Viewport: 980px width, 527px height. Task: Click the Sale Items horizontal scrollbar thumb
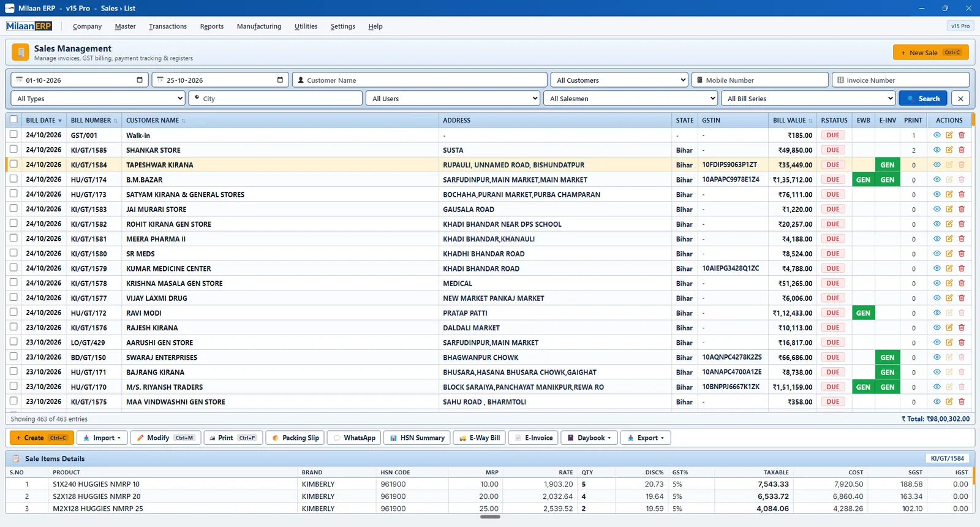pyautogui.click(x=490, y=517)
